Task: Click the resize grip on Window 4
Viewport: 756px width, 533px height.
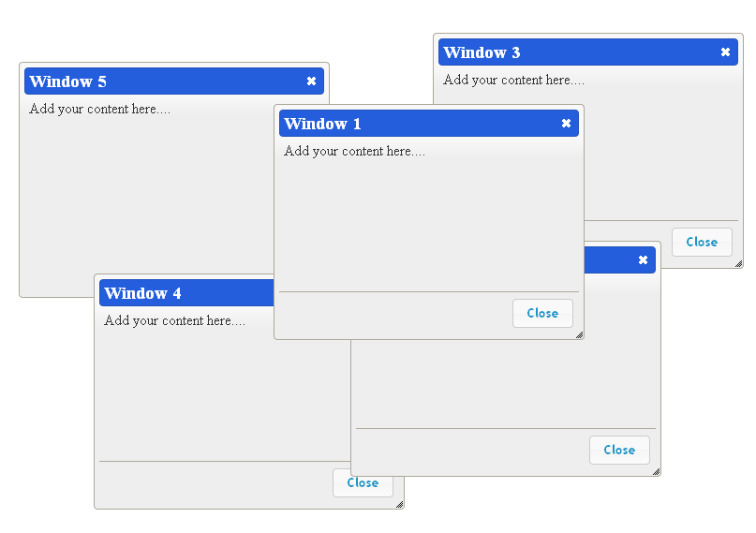Action: coord(399,504)
